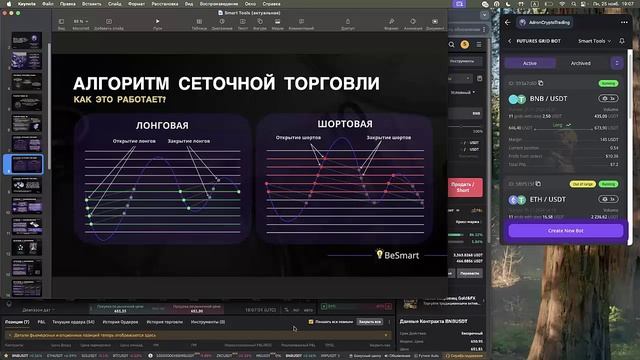The width and height of the screenshot is (640, 360).
Task: Select the Current Orders tab
Action: click(x=73, y=322)
